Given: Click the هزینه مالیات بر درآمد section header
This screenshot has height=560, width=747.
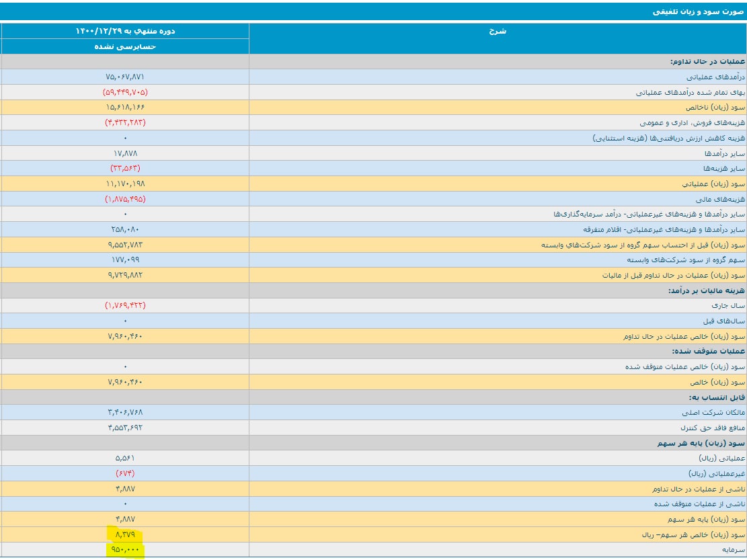Looking at the screenshot, I should (x=707, y=290).
